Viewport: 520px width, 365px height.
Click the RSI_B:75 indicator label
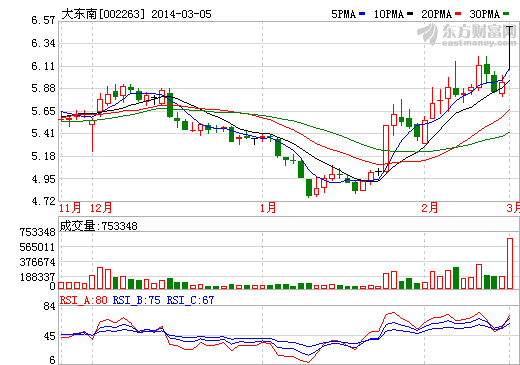137,300
